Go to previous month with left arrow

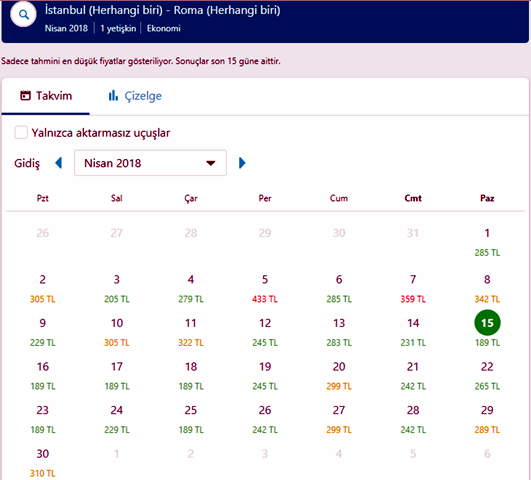pyautogui.click(x=59, y=163)
